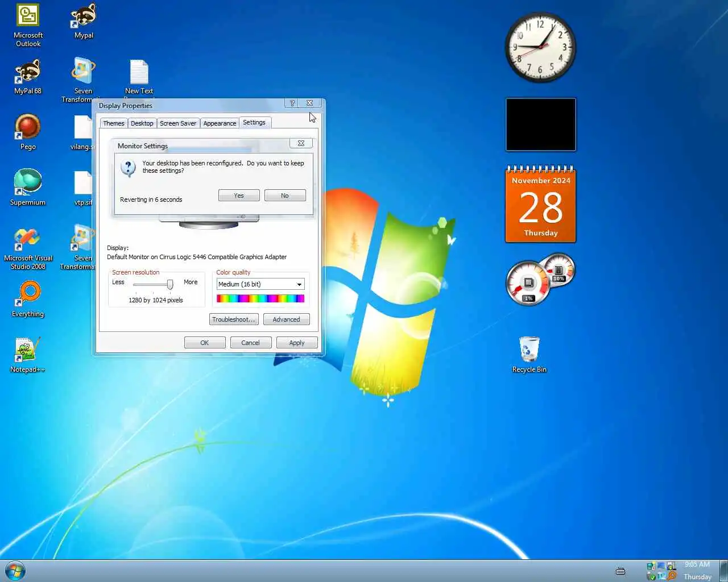The height and width of the screenshot is (582, 728).
Task: Click the blue monitor icon in system tray
Action: [x=661, y=566]
